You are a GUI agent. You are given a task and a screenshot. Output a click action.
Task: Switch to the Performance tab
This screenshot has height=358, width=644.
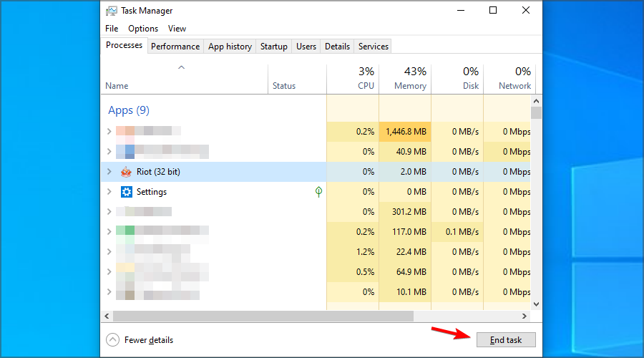pyautogui.click(x=175, y=47)
